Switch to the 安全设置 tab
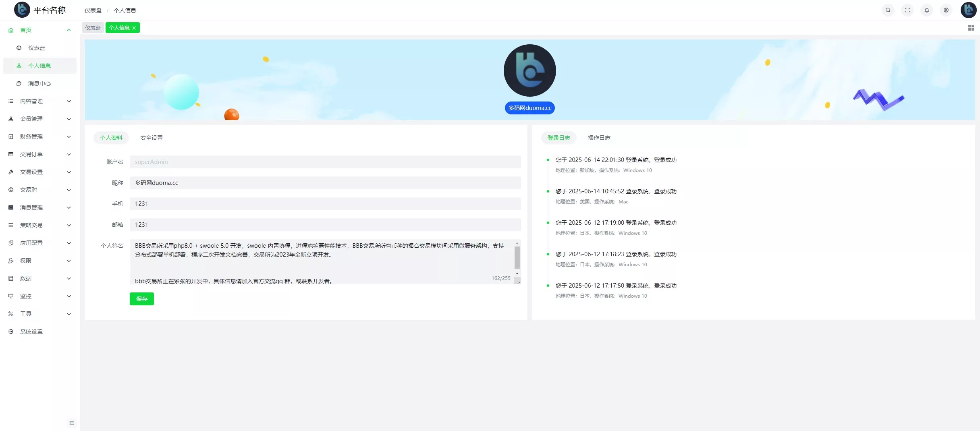The image size is (980, 431). 151,138
